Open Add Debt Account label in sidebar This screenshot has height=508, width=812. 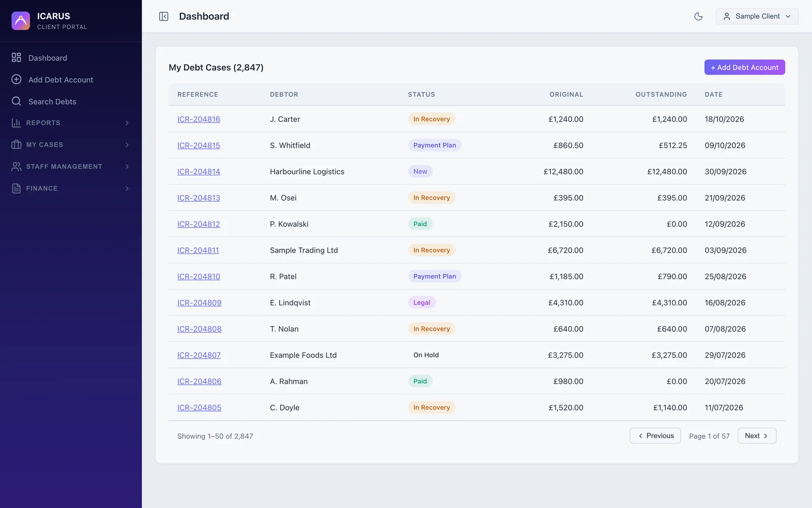click(61, 80)
